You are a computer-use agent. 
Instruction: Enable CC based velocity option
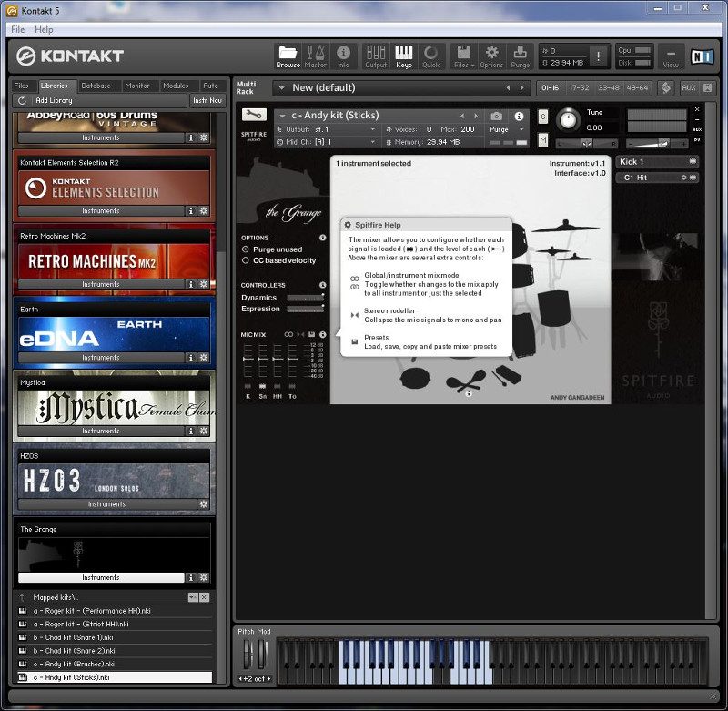tap(245, 260)
